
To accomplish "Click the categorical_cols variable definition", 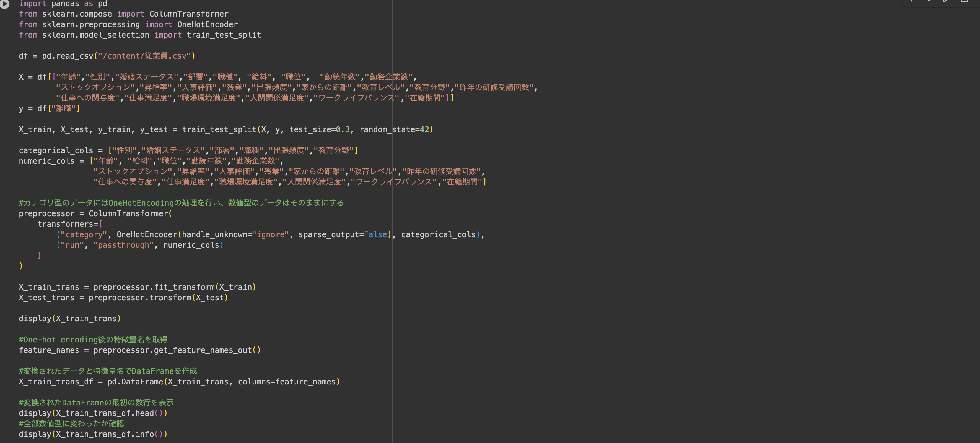I will (x=56, y=151).
